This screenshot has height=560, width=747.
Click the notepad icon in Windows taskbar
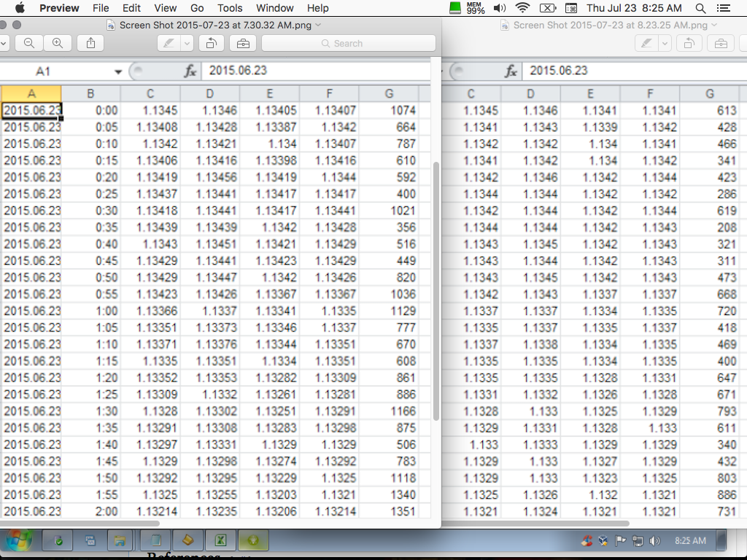(155, 540)
